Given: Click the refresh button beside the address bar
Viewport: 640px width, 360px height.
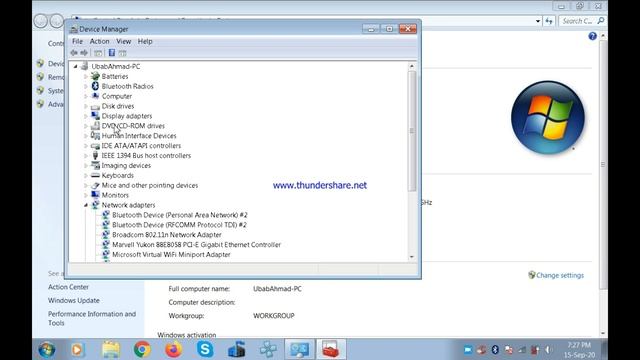Looking at the screenshot, I should (549, 21).
